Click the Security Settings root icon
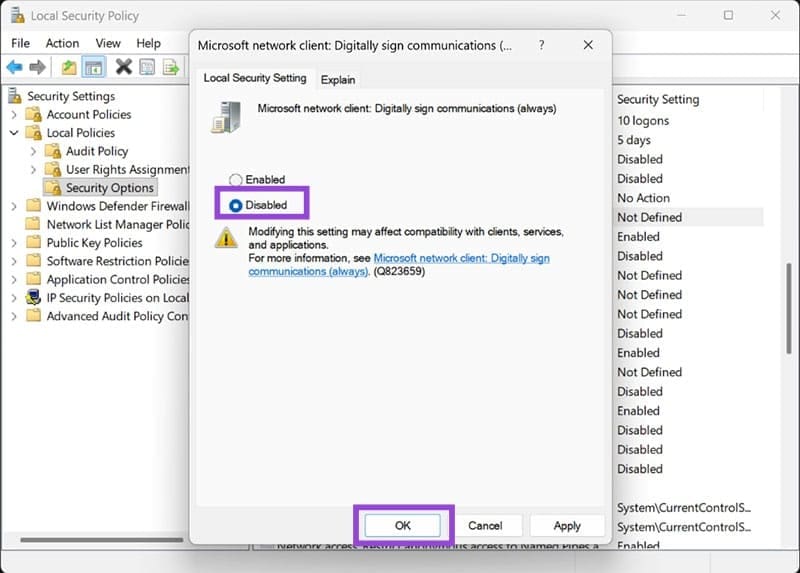Viewport: 800px width, 573px height. pos(15,96)
